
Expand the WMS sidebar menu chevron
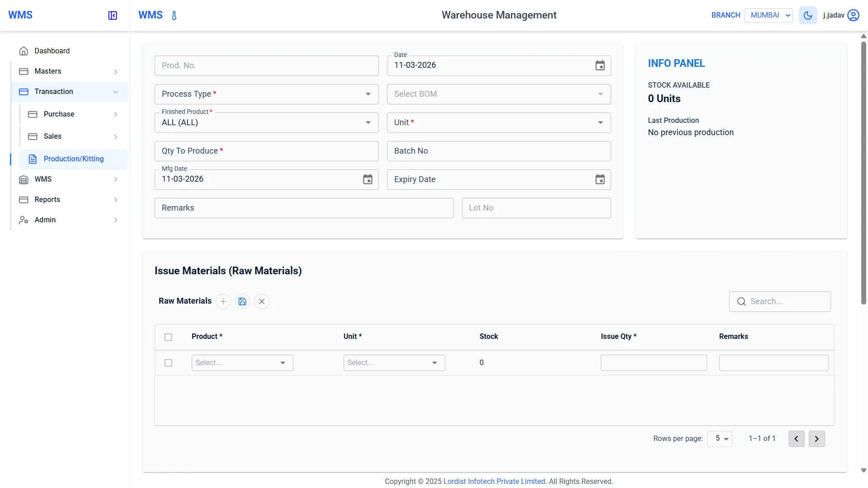(116, 180)
